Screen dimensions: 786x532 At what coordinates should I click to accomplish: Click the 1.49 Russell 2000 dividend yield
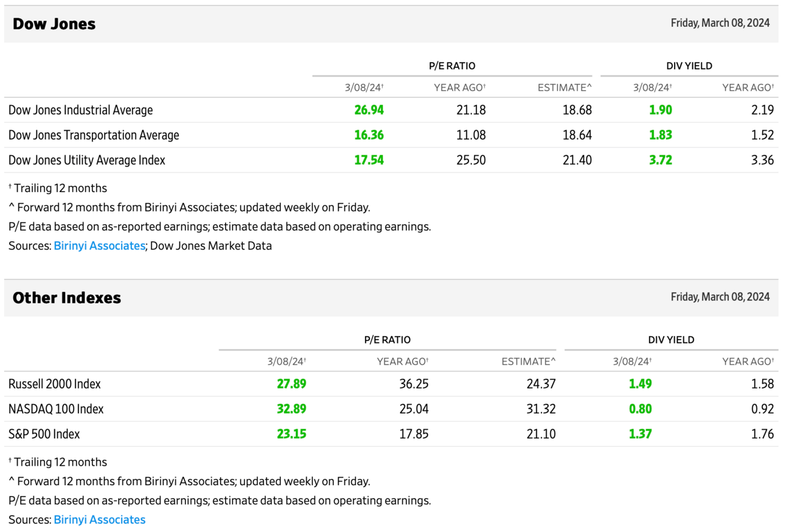point(640,384)
